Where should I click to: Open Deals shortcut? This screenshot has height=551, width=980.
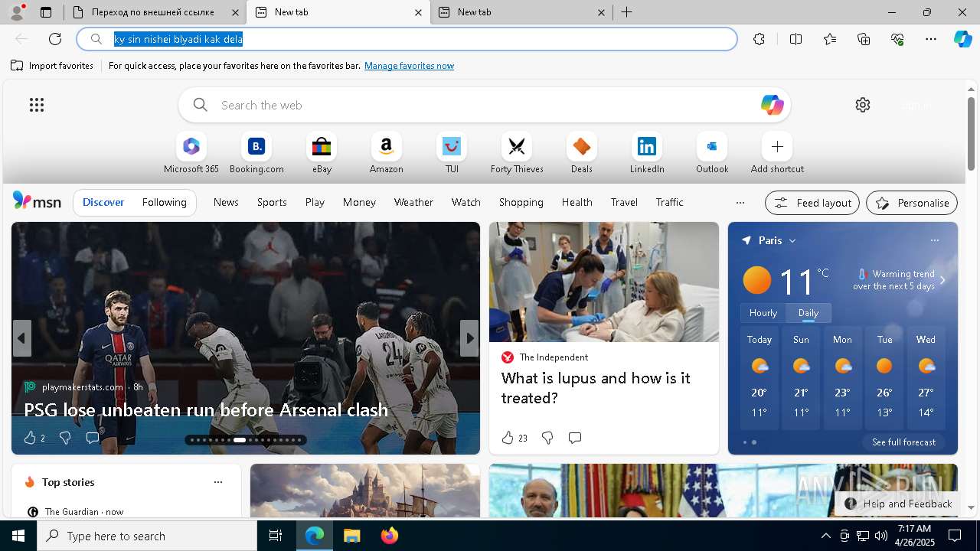coord(582,153)
